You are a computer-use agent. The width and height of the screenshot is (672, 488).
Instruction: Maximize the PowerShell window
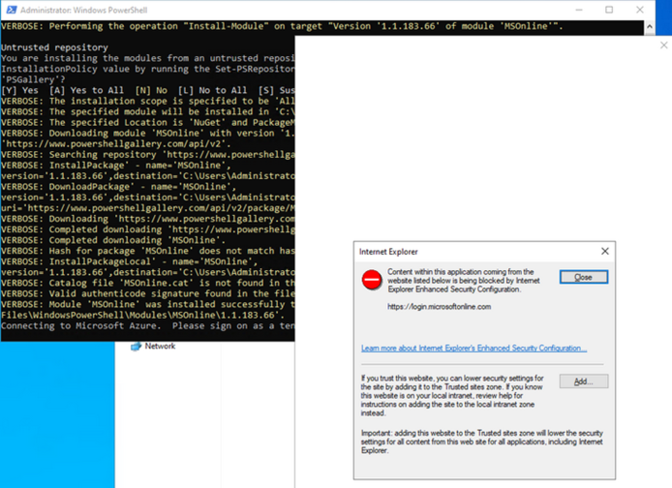tap(609, 10)
